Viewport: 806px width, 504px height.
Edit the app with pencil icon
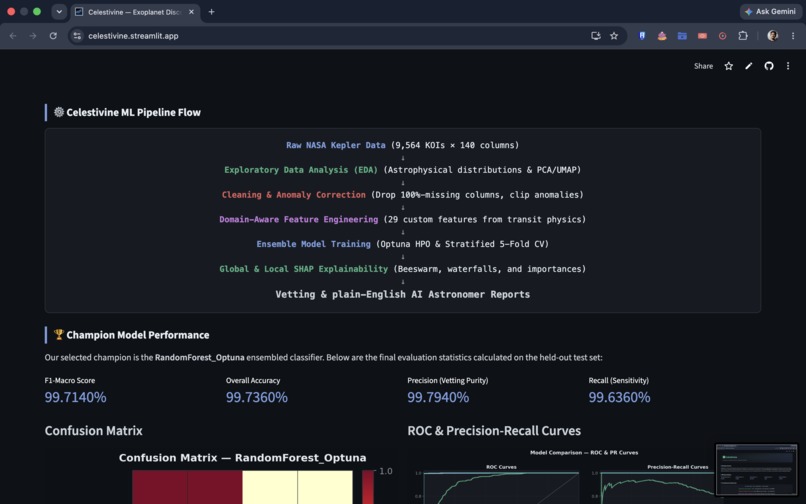(x=748, y=66)
